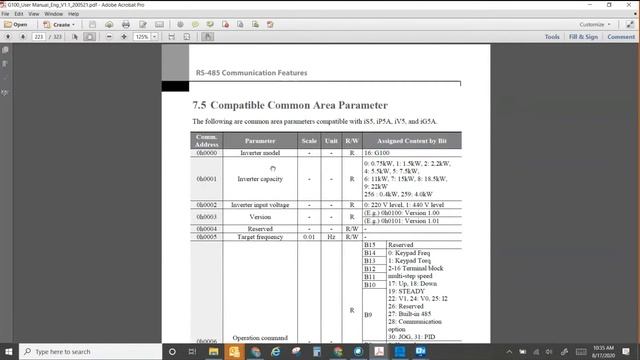Click the Cortana circle icon
The height and width of the screenshot is (360, 640).
(x=172, y=351)
